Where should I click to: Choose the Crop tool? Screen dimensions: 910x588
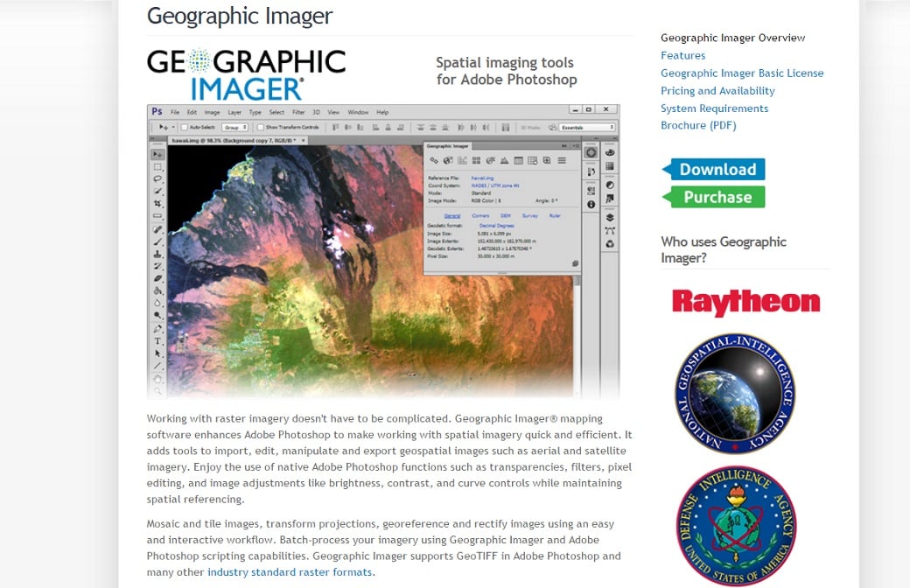tap(157, 203)
